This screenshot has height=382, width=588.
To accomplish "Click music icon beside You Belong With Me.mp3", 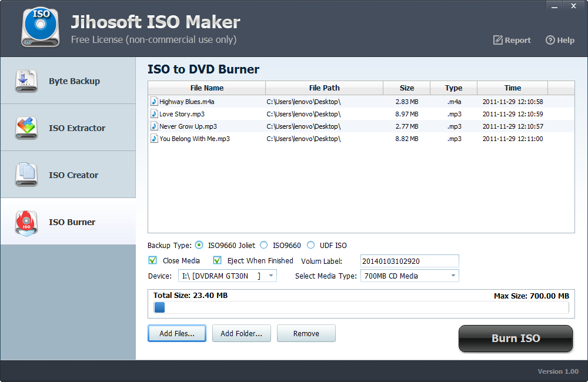I will (153, 138).
